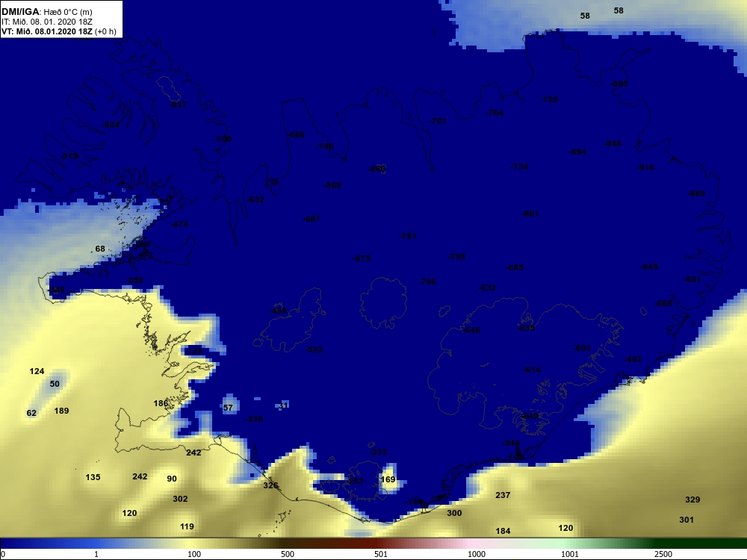
Task: Click the value 124 on the map
Action: click(x=37, y=371)
